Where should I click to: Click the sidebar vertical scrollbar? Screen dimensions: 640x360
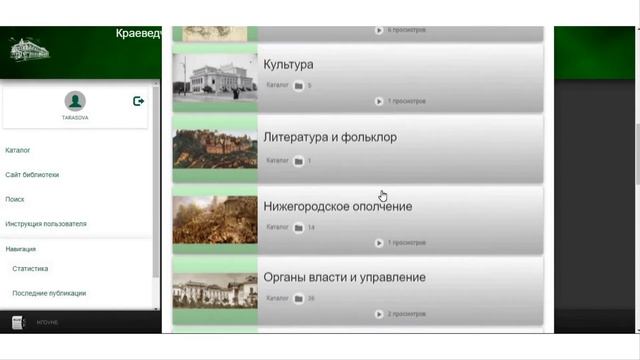(156, 182)
